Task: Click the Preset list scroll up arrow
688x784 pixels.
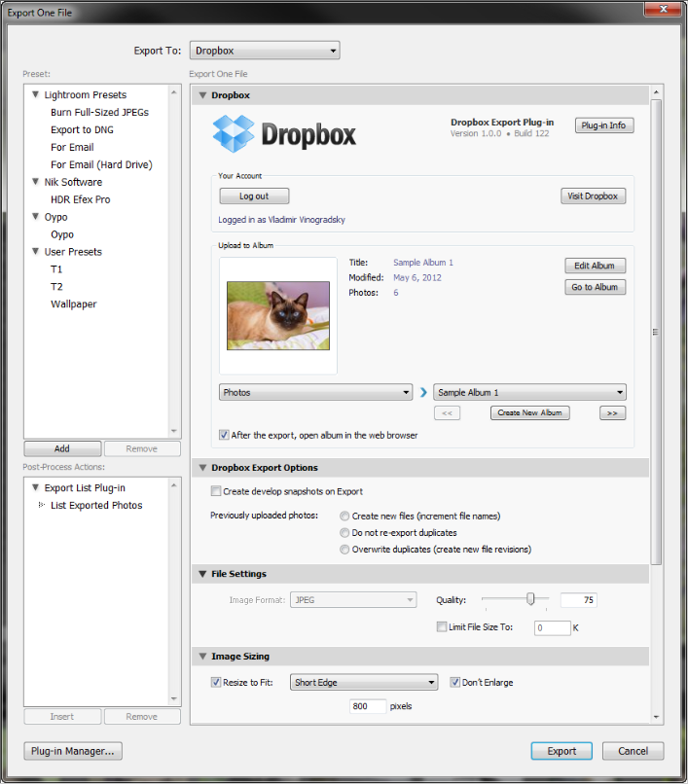Action: click(x=173, y=92)
